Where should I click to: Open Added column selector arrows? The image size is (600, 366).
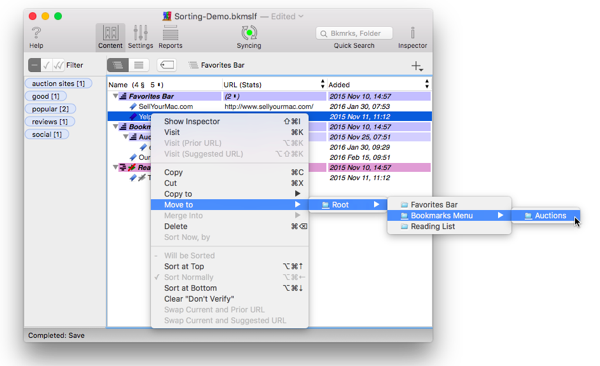click(427, 84)
